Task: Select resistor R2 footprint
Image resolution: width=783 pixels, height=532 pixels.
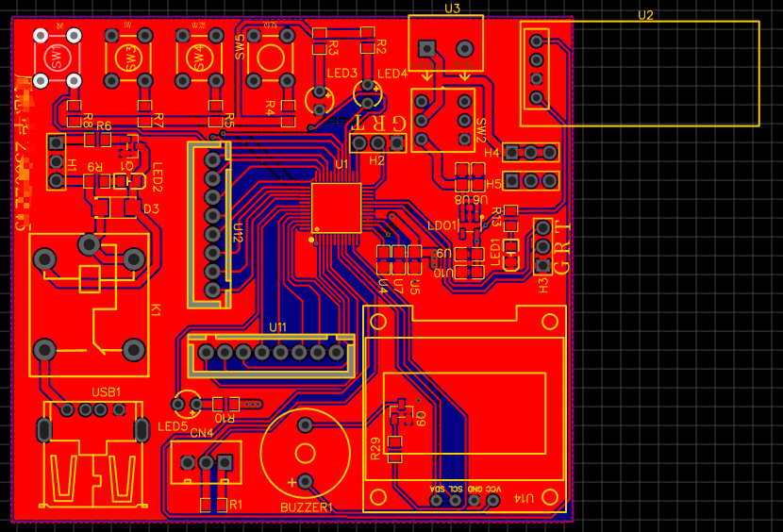Action: point(368,40)
